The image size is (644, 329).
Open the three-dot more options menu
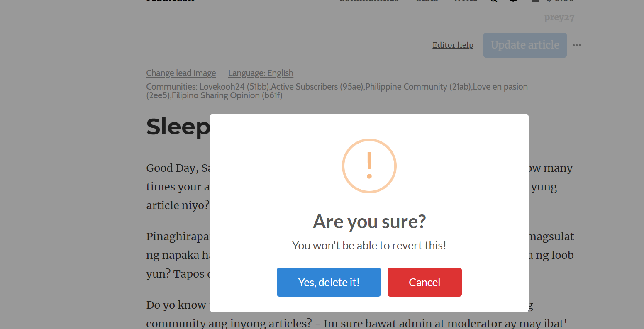pos(577,45)
